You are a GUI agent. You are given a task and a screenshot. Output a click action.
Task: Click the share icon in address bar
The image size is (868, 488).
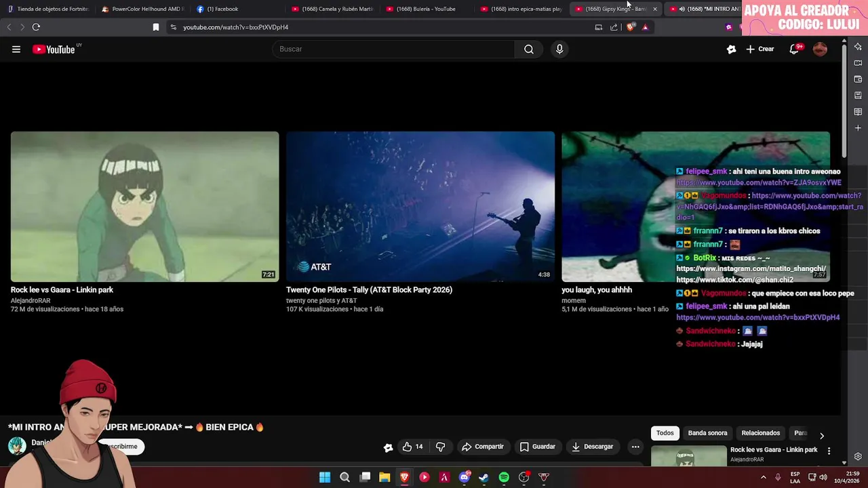pos(614,27)
